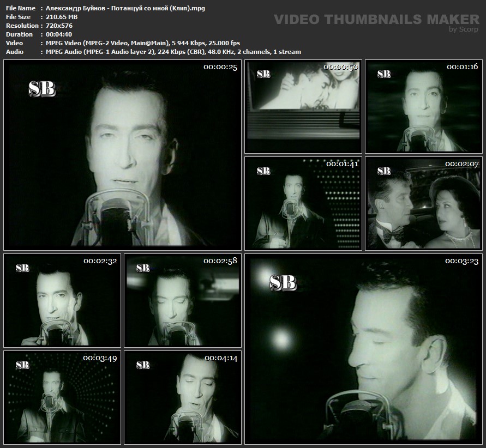Click the File Name label
This screenshot has width=486, height=448.
click(x=21, y=8)
